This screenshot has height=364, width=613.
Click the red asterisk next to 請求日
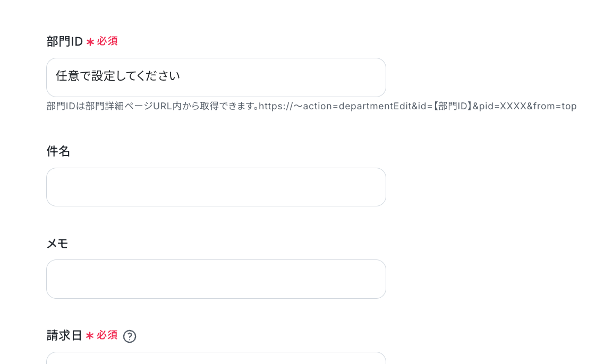pyautogui.click(x=90, y=336)
